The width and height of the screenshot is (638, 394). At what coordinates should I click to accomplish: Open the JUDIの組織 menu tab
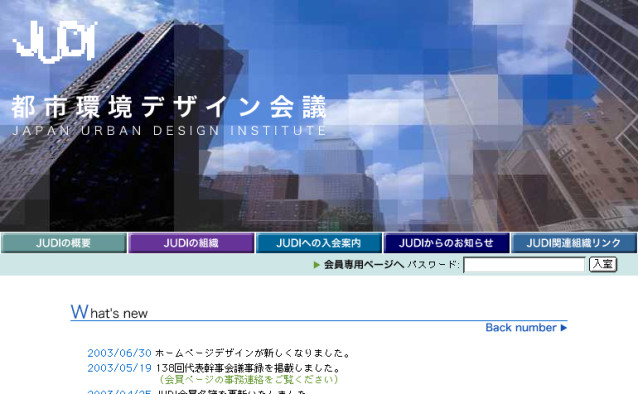pos(191,243)
